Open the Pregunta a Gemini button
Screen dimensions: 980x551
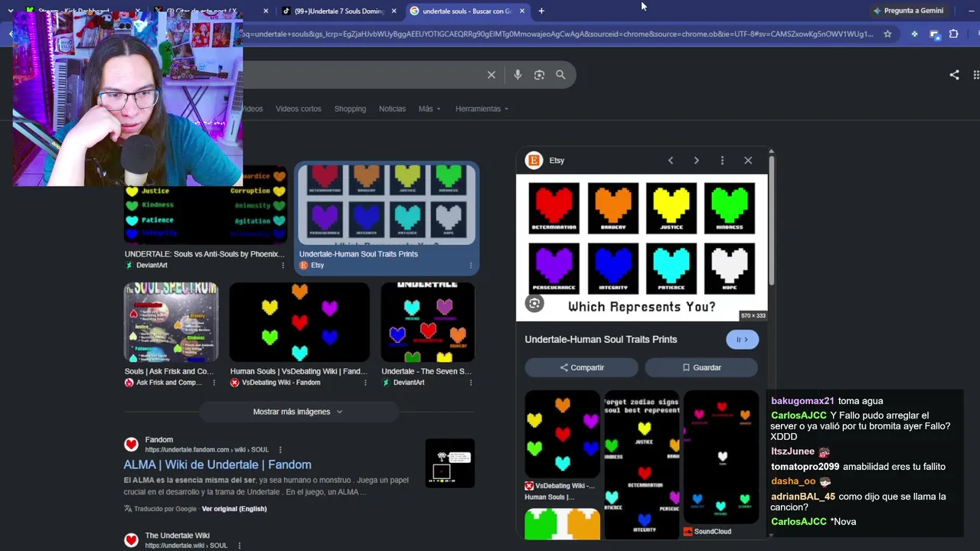908,11
